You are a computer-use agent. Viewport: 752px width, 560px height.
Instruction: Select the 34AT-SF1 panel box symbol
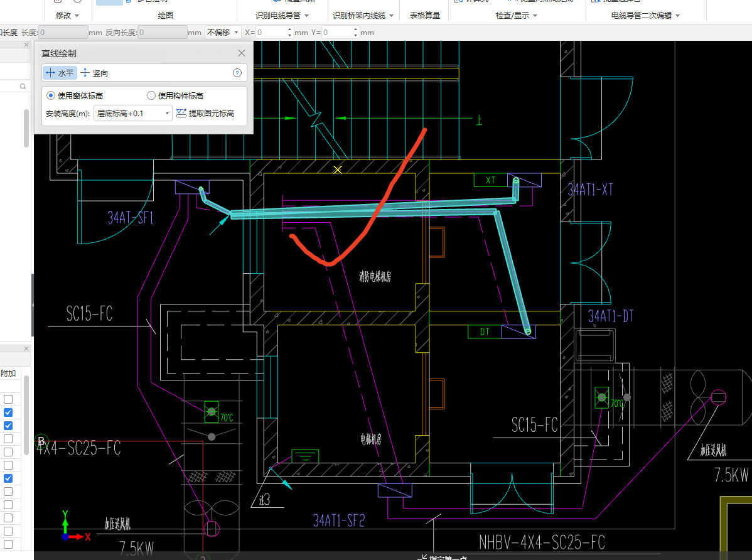192,186
